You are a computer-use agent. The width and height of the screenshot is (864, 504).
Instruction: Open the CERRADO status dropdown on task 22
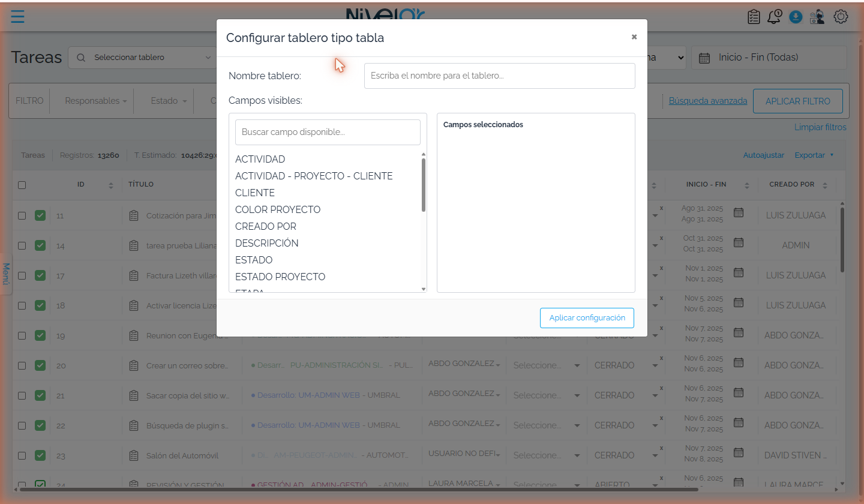pyautogui.click(x=627, y=425)
